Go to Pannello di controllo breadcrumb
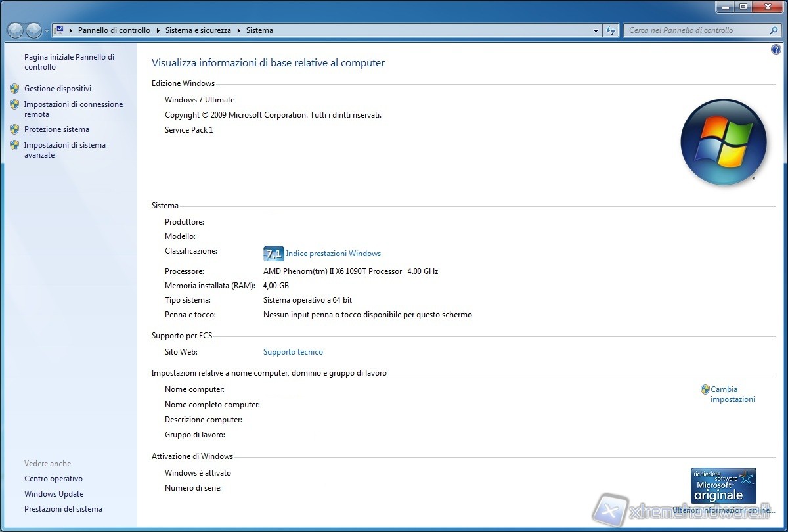Image resolution: width=788 pixels, height=532 pixels. (114, 30)
